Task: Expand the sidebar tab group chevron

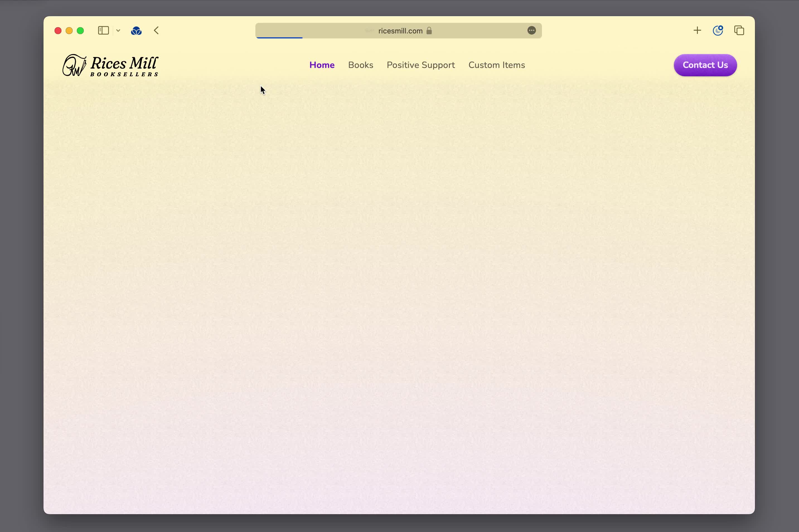Action: [x=118, y=31]
